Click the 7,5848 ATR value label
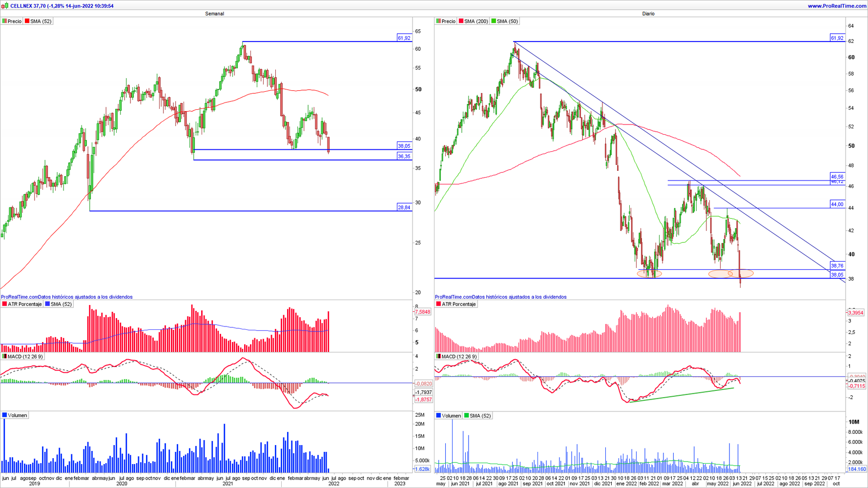Screen dimensions: 868x488 pos(423,312)
